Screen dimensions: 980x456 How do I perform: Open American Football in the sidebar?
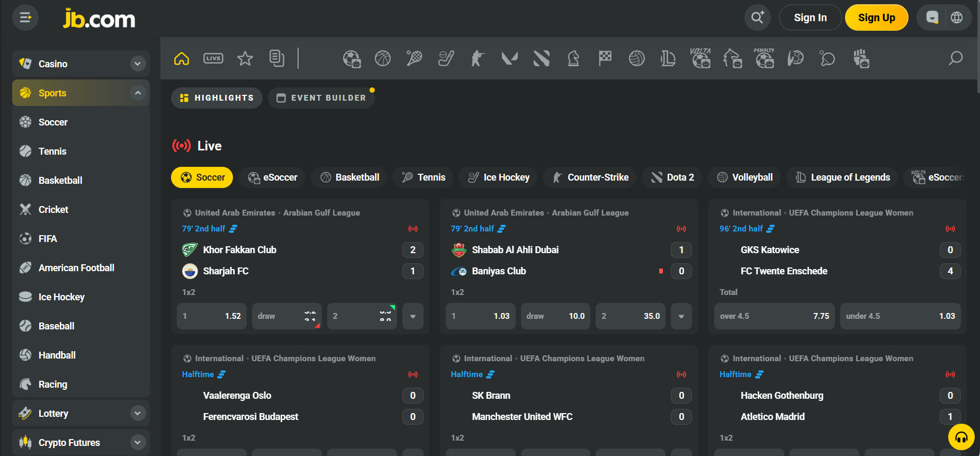click(81, 267)
